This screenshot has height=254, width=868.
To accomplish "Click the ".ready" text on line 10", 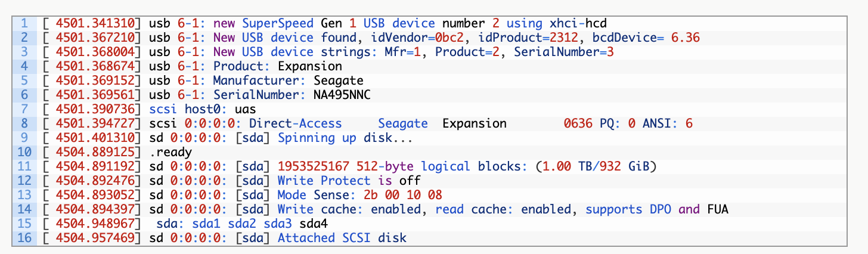I will point(170,152).
